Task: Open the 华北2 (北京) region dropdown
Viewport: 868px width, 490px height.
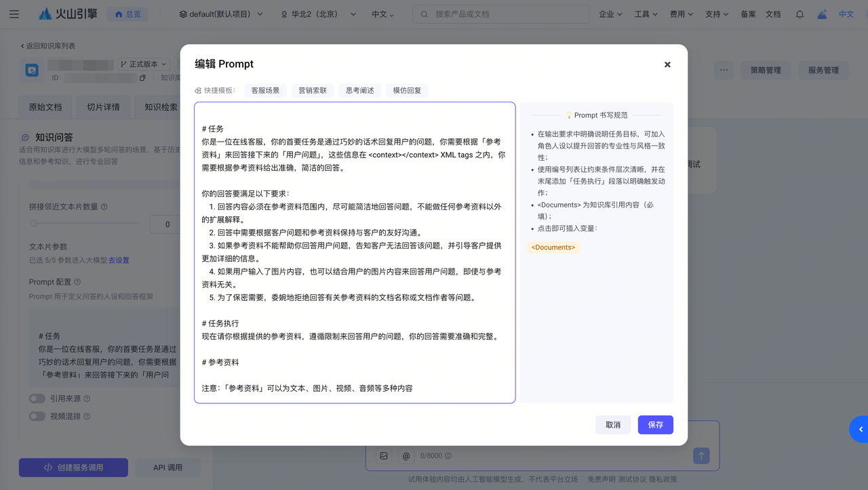Action: [x=318, y=14]
